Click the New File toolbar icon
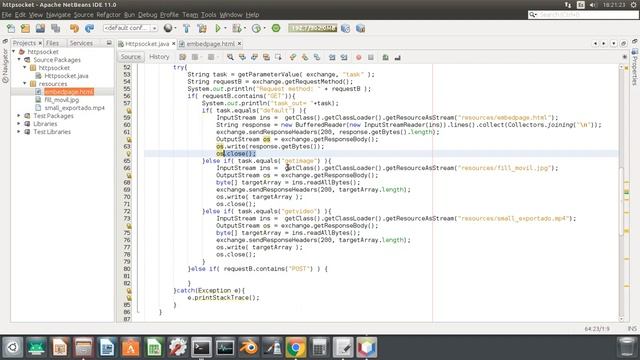The width and height of the screenshot is (640, 360). [11, 28]
